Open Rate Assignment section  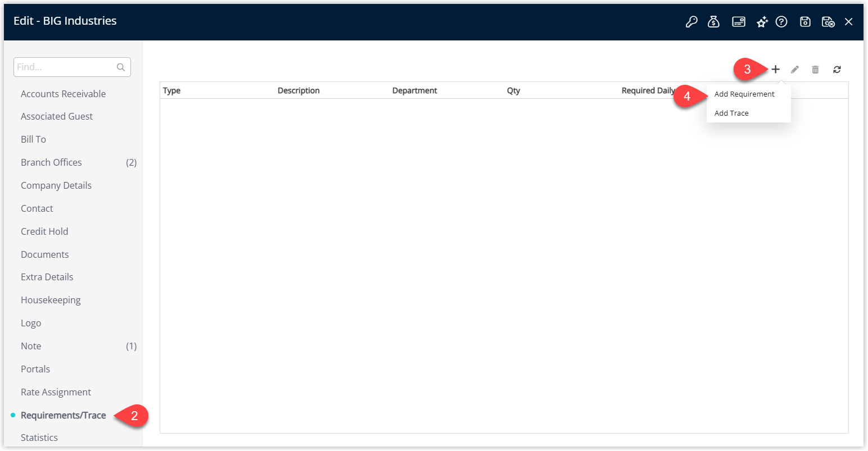pos(56,392)
